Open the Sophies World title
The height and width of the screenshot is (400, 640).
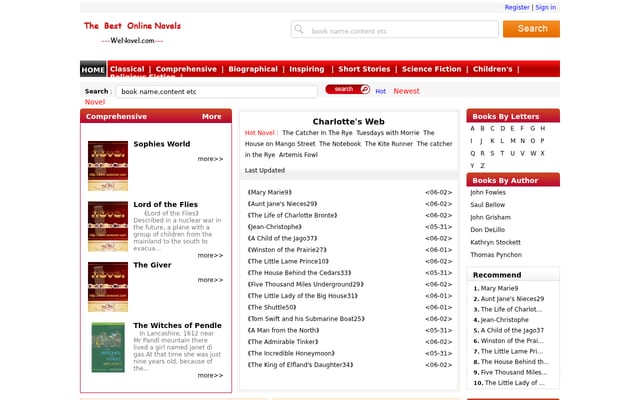tap(162, 144)
